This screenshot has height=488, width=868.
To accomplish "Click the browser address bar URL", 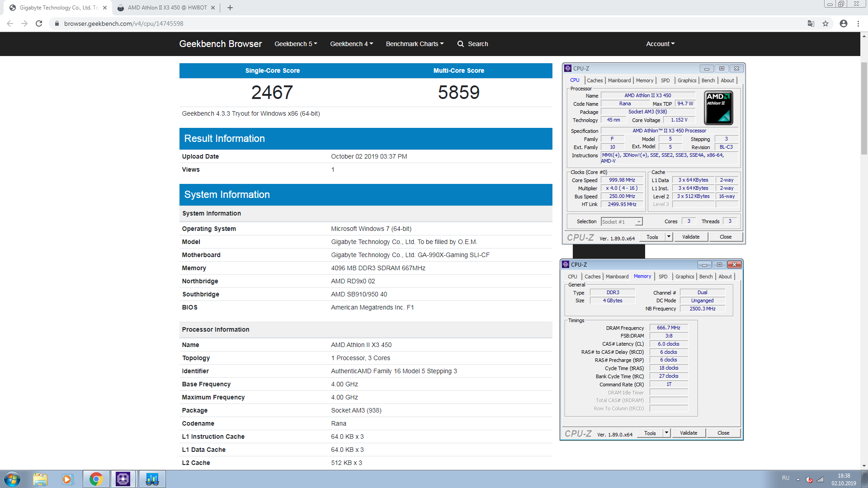I will (x=123, y=23).
